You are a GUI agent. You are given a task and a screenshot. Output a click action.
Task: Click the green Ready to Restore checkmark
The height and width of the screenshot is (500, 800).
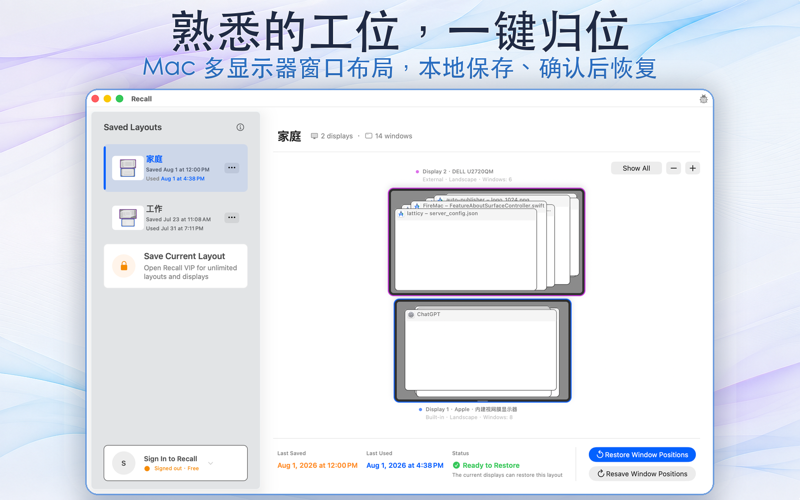point(456,465)
